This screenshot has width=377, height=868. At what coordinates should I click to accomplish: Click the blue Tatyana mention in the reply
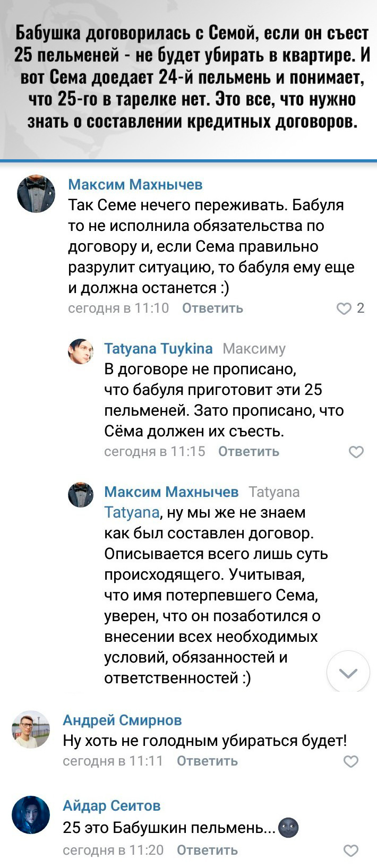[x=131, y=513]
